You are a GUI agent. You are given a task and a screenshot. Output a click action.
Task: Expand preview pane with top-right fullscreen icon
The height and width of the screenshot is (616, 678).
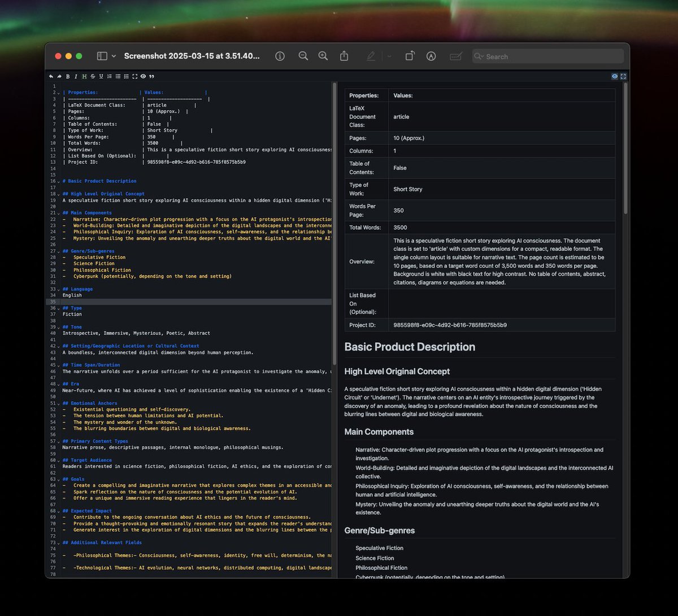623,76
